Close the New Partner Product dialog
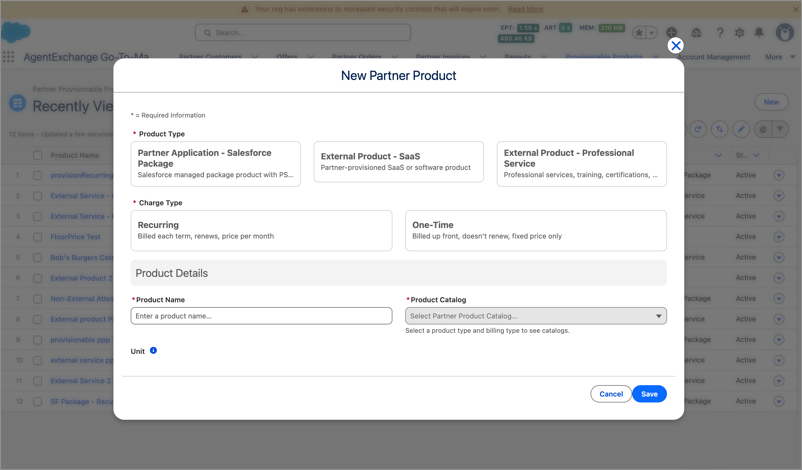 (676, 46)
